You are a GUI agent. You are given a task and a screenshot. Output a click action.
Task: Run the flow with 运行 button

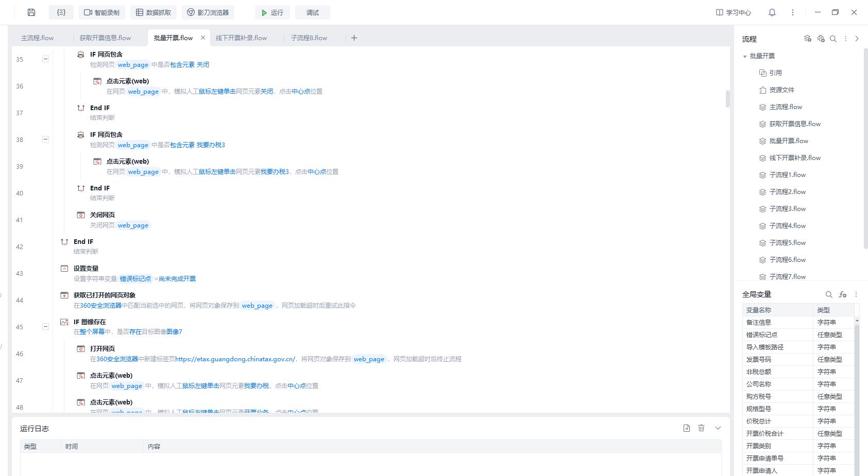click(x=272, y=12)
